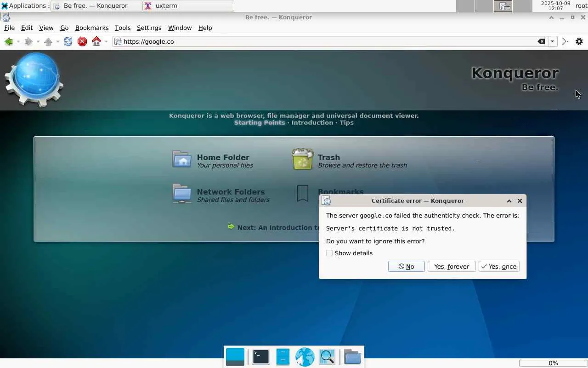Open the Window menu
Viewport: 588px width, 368px height.
(180, 28)
